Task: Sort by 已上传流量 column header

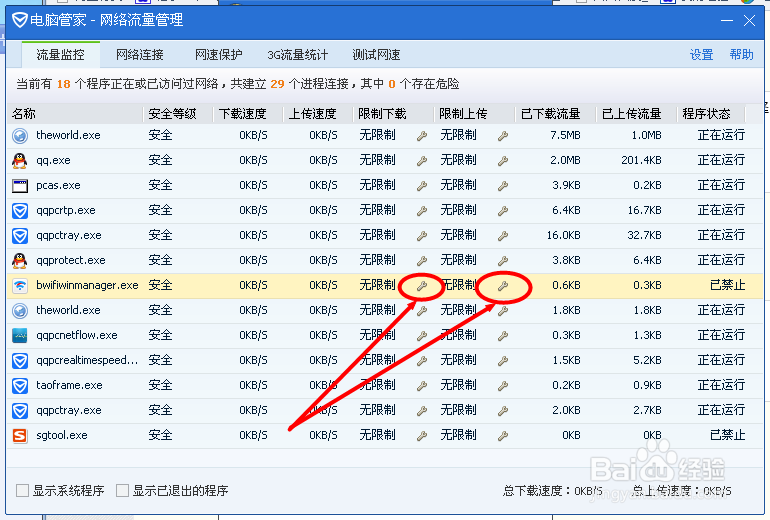Action: click(x=636, y=114)
